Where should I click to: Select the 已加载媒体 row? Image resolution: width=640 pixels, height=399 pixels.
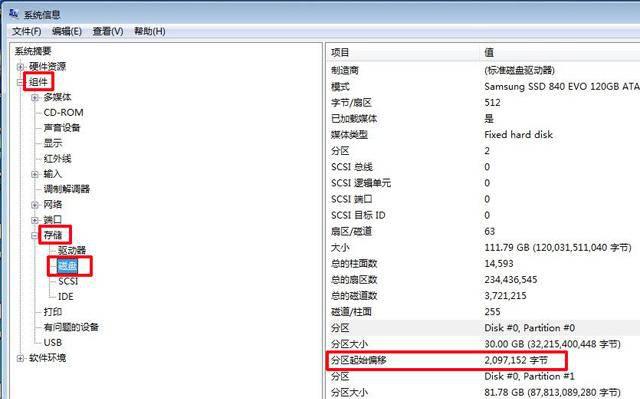click(x=483, y=119)
